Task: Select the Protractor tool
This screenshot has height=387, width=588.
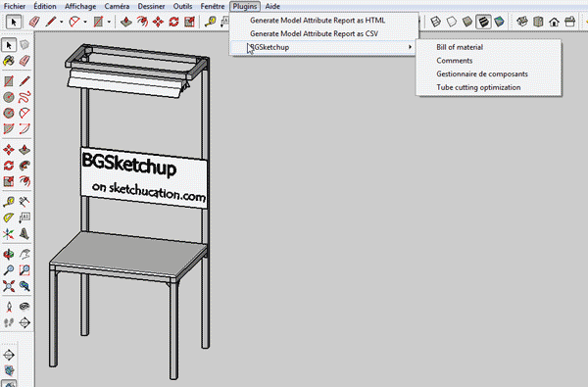Action: (x=8, y=218)
